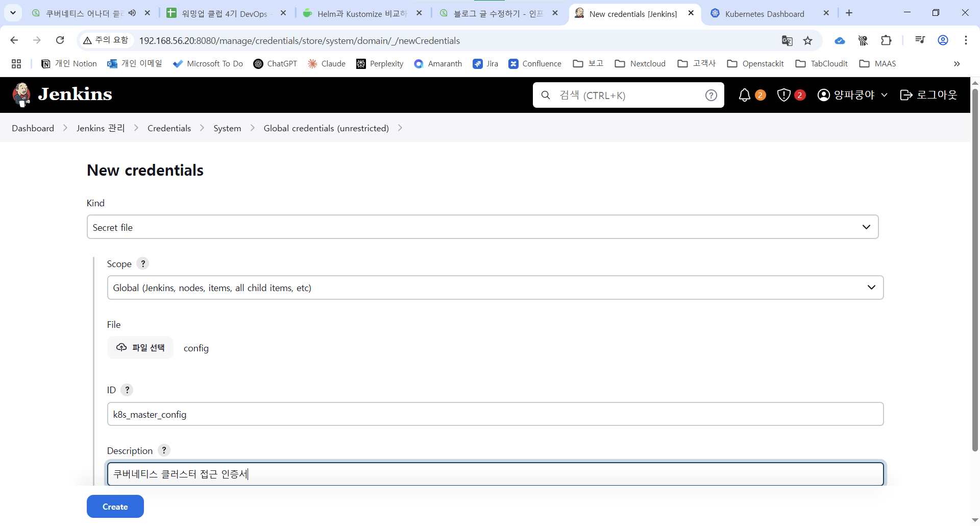Click the browser address bar URL
Screen dimensions: 980x526
pos(300,41)
